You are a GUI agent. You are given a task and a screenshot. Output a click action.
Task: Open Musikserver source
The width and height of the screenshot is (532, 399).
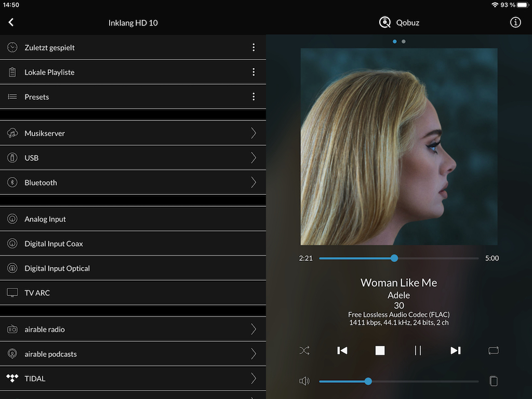pyautogui.click(x=133, y=133)
